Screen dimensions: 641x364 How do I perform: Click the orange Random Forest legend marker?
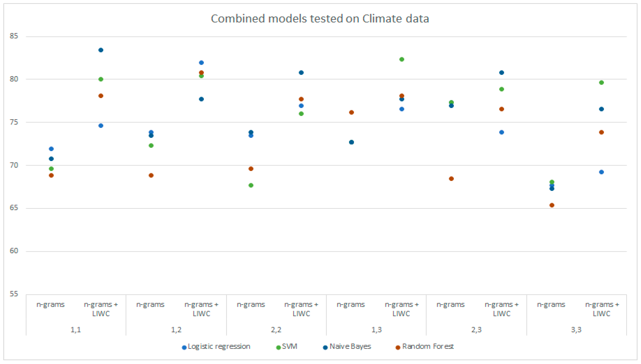(398, 348)
